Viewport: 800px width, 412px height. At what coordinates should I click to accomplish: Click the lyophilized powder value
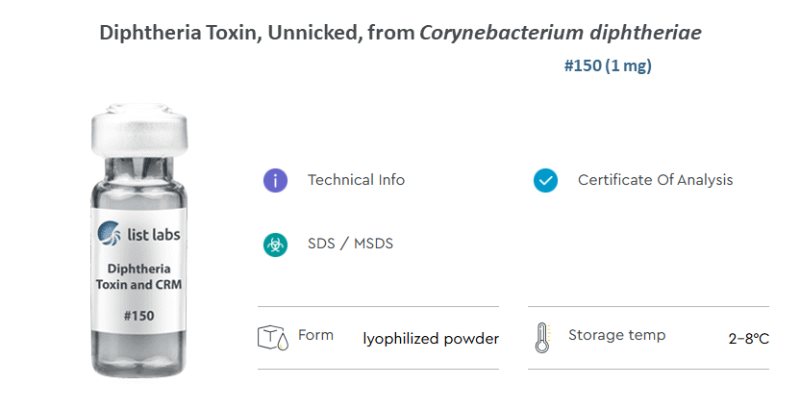431,339
